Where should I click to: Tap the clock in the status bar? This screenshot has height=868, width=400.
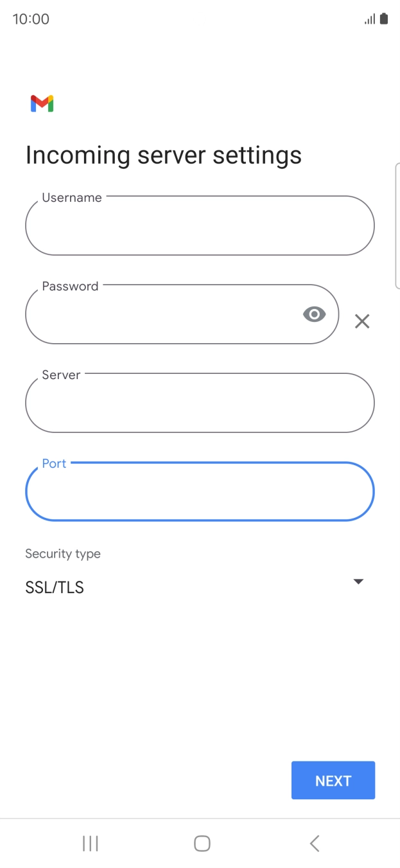(30, 19)
